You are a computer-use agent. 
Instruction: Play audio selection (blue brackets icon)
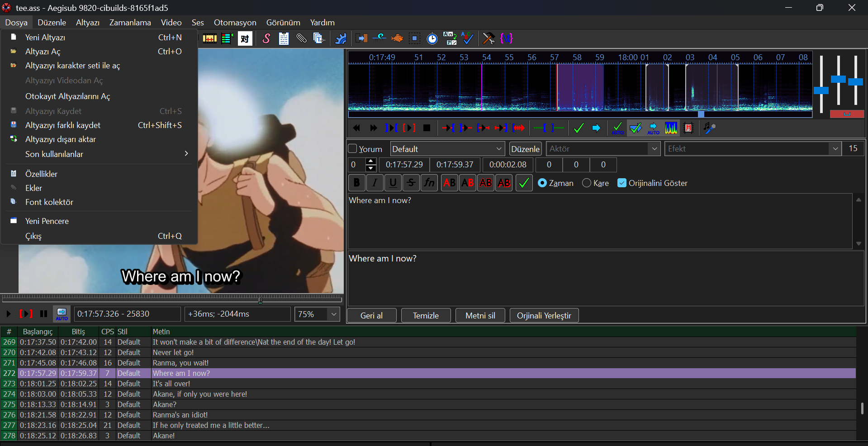pyautogui.click(x=391, y=128)
